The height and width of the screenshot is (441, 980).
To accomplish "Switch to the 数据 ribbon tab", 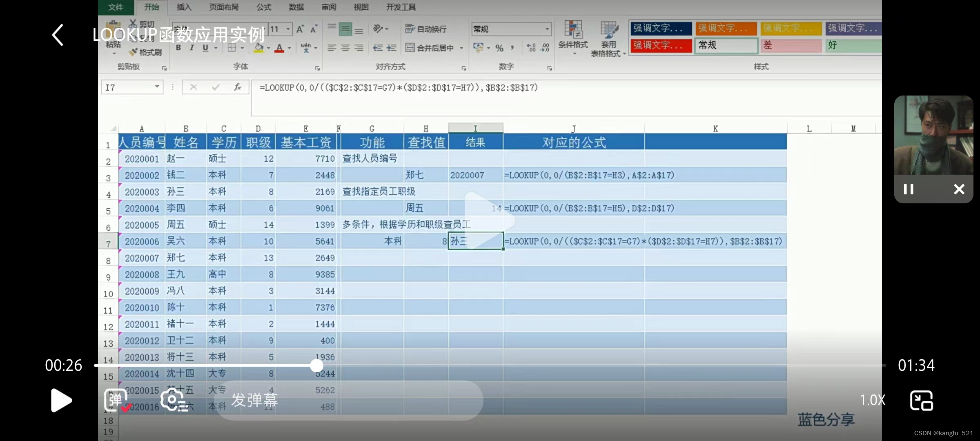I will coord(296,7).
